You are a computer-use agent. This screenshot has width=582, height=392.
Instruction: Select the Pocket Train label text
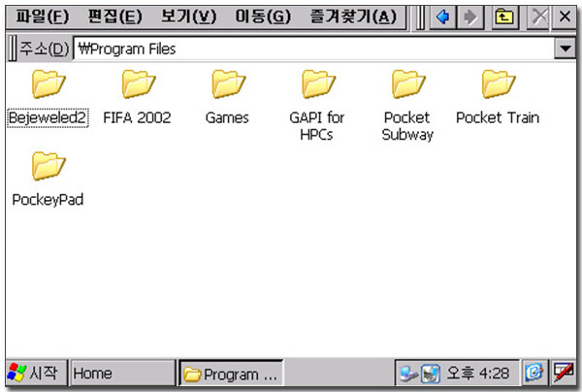tap(498, 117)
